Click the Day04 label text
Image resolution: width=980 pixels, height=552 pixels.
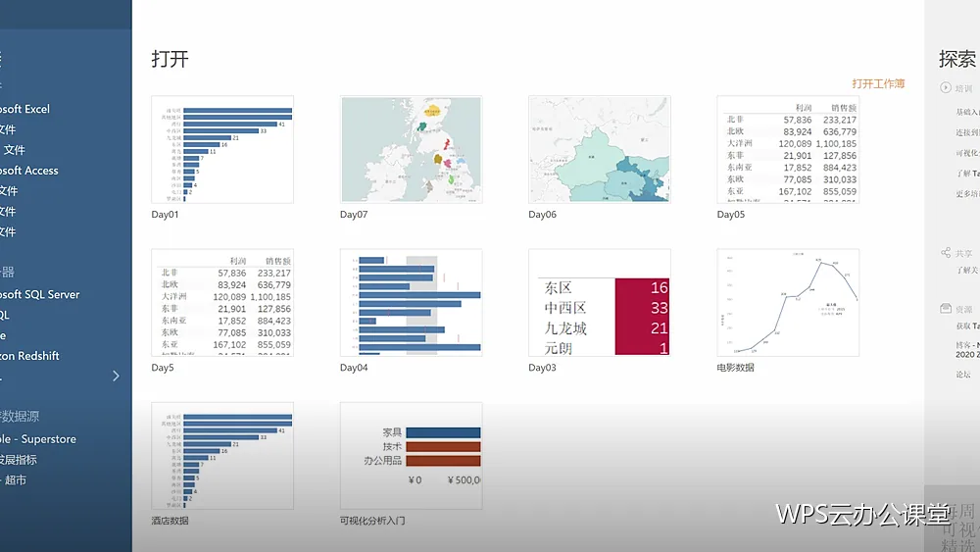(x=354, y=368)
